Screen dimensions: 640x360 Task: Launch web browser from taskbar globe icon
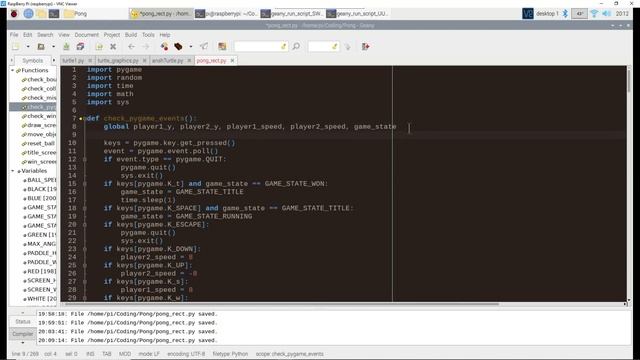(28, 13)
